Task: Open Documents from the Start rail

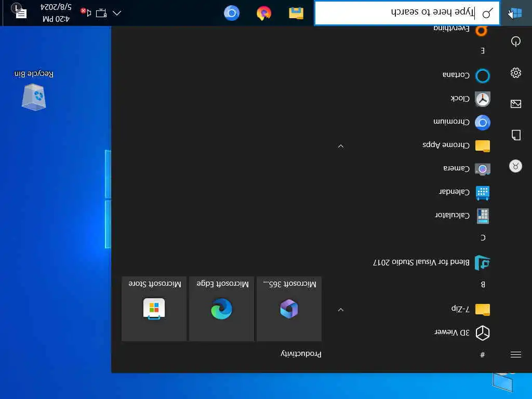Action: (516, 135)
